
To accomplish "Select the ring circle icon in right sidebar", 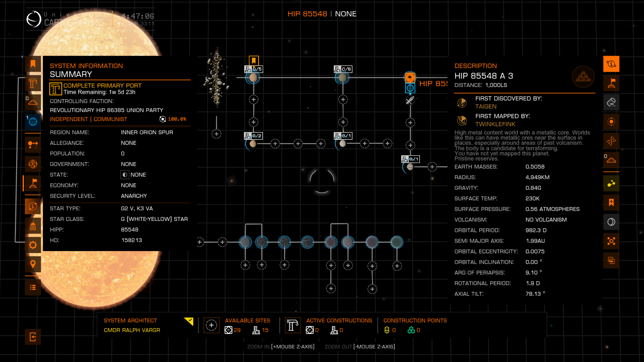I will [x=611, y=222].
